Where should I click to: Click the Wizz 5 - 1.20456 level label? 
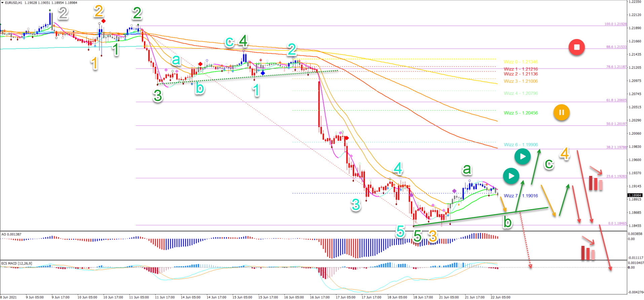(521, 113)
